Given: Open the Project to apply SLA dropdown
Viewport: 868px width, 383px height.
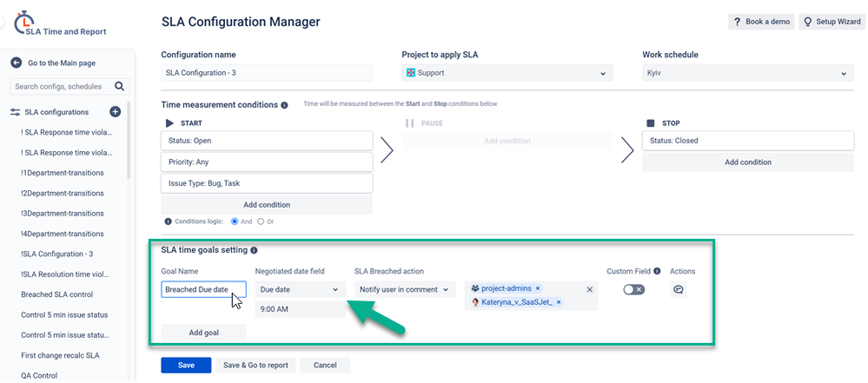Looking at the screenshot, I should click(x=507, y=73).
